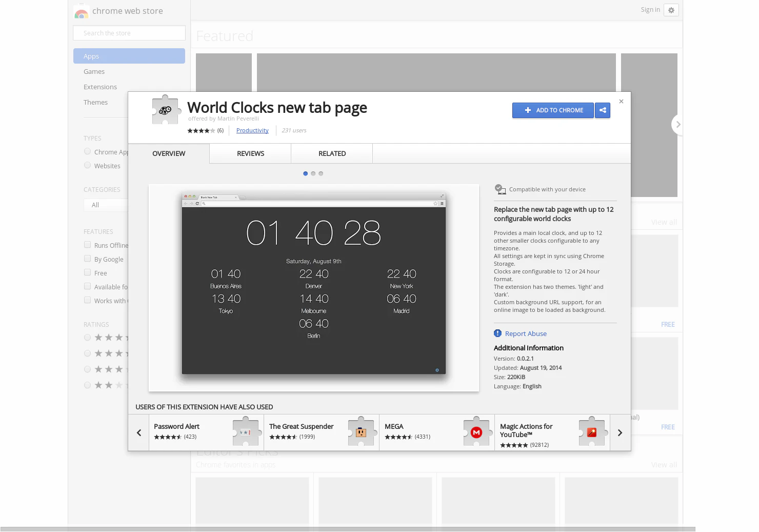Viewport: 759px width, 532px height.
Task: Click the Report Abuse link
Action: (x=526, y=333)
